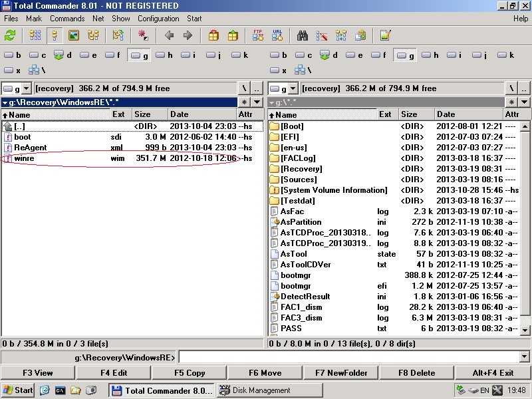Expand the command line history dropdown
The height and width of the screenshot is (399, 532).
pyautogui.click(x=525, y=357)
